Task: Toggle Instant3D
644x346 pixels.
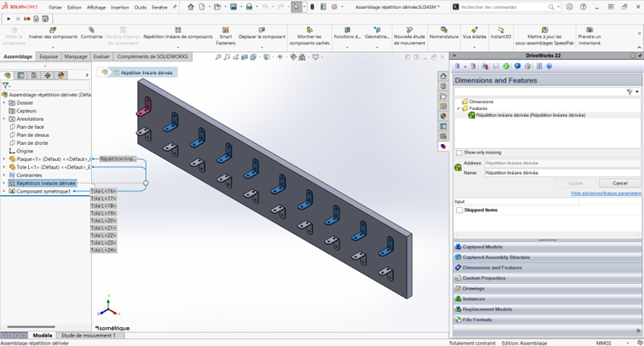Action: tap(501, 33)
